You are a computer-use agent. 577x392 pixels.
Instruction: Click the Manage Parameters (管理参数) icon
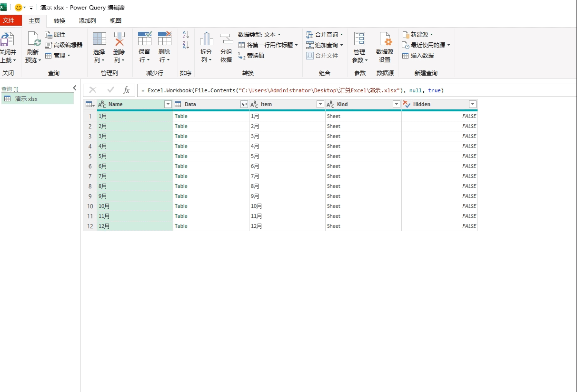[359, 39]
